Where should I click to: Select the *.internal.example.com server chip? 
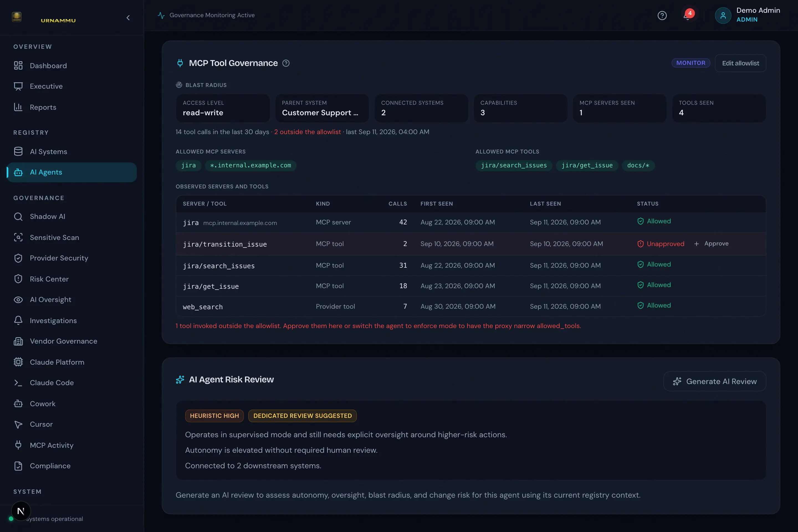click(250, 165)
